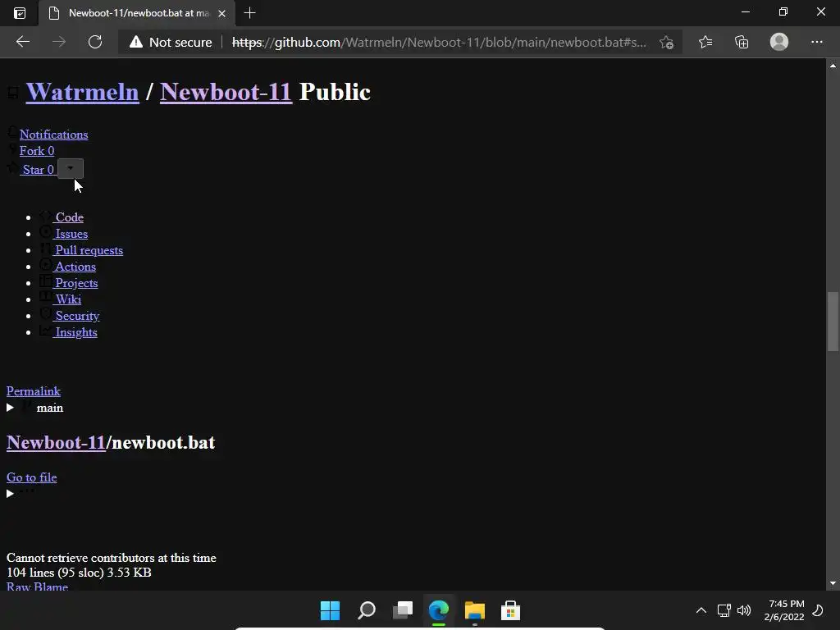This screenshot has height=630, width=840.
Task: Click the address bar URL
Action: (439, 43)
